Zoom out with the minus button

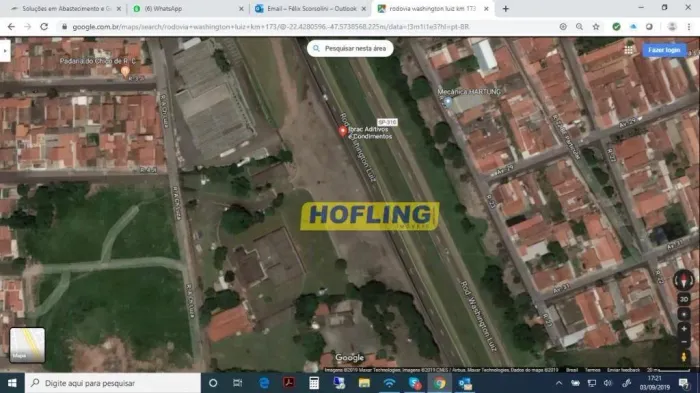pyautogui.click(x=683, y=342)
